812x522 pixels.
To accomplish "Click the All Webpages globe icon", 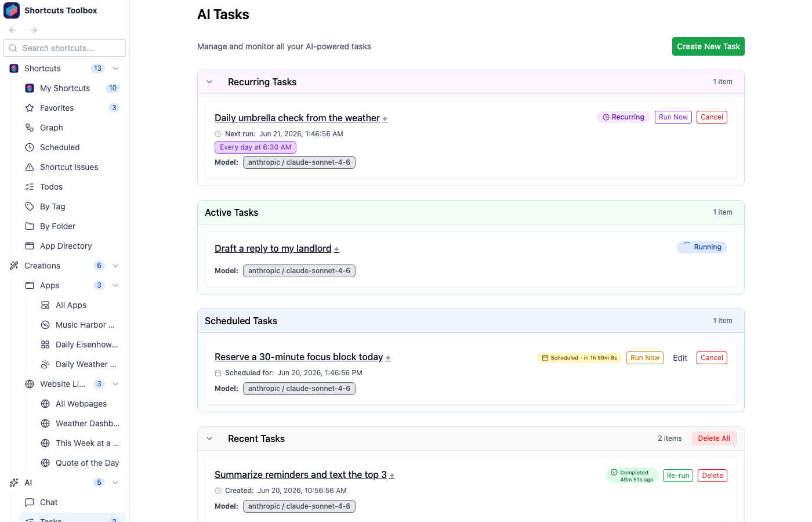I will (x=45, y=404).
